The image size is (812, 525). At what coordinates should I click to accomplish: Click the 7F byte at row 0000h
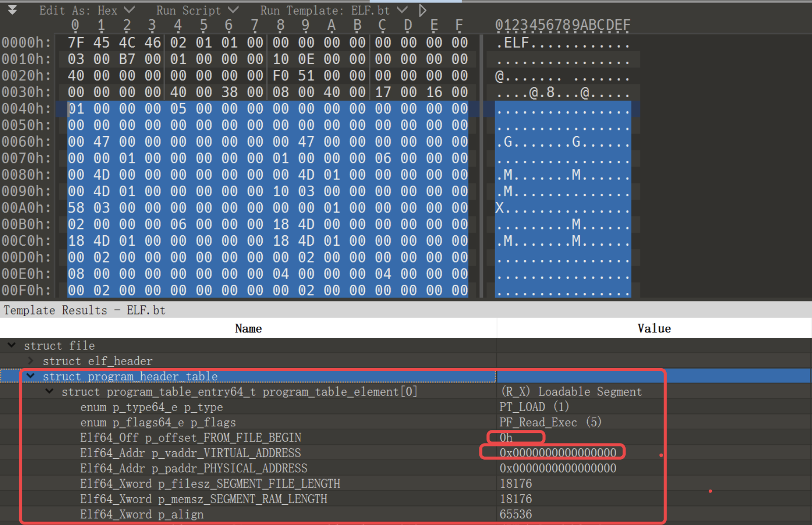pos(76,42)
